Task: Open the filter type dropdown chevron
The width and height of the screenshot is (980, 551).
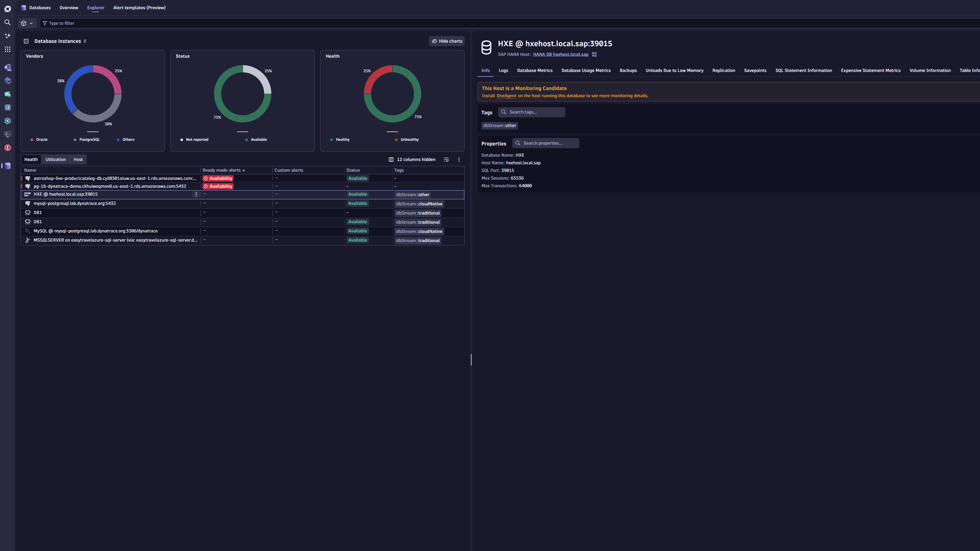Action: point(32,23)
